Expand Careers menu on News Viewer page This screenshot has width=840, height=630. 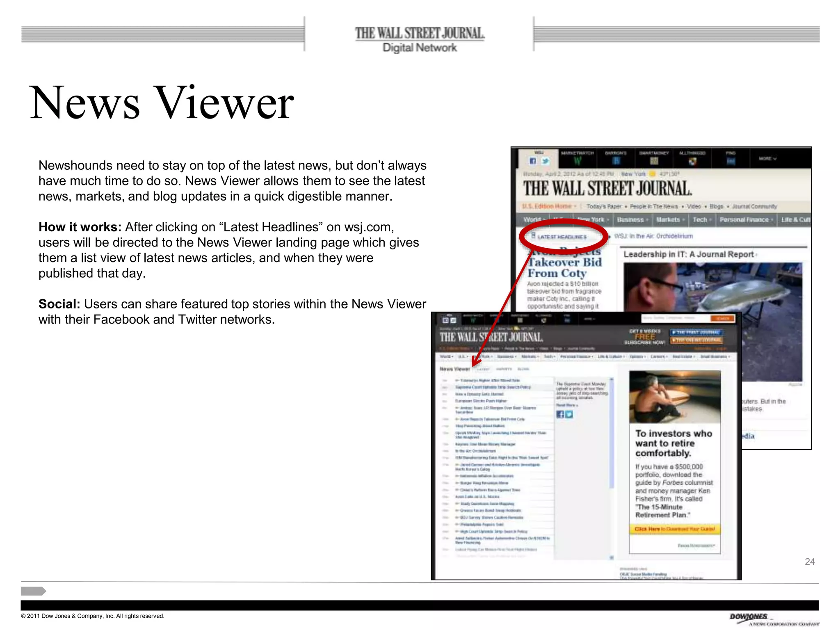click(x=659, y=356)
